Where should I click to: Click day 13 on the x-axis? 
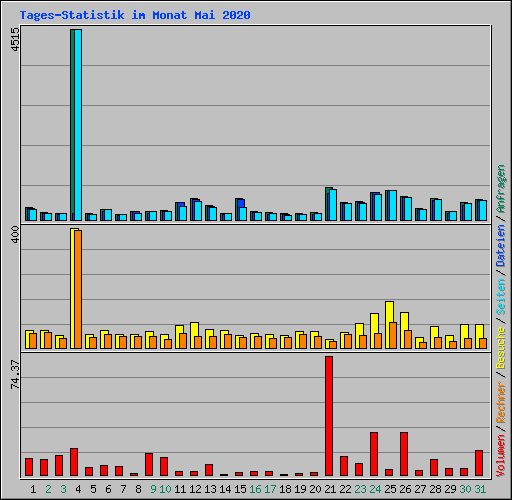[210, 489]
